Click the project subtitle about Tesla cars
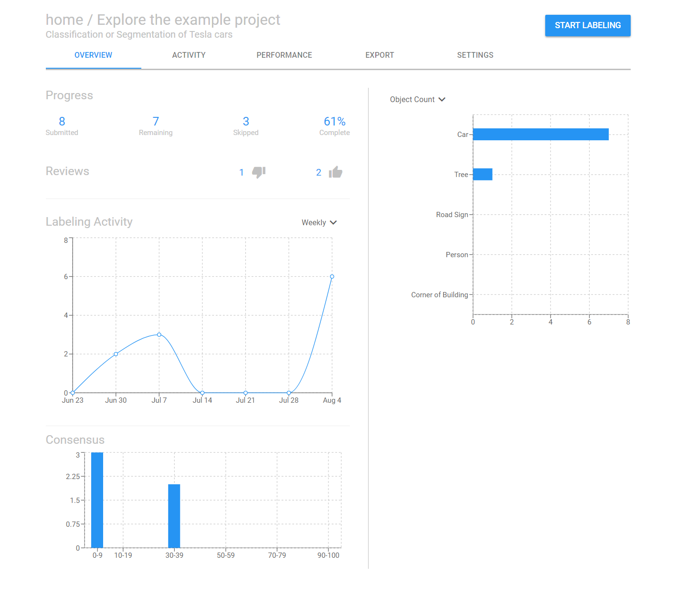This screenshot has height=616, width=698. pyautogui.click(x=139, y=34)
